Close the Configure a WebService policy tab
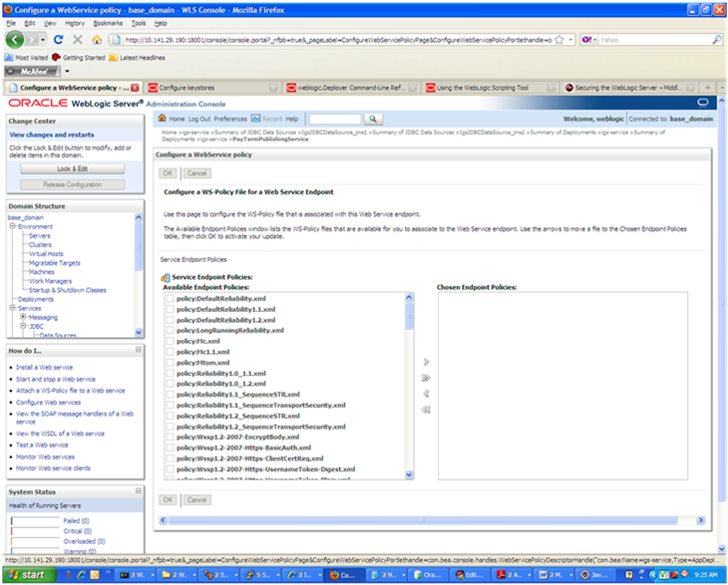Screen dimensions: 728x585 135,88
